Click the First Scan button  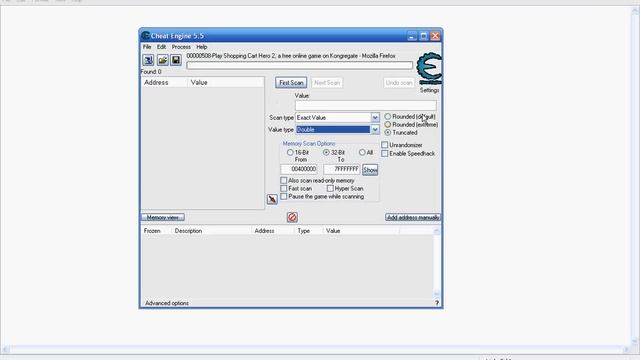click(291, 82)
